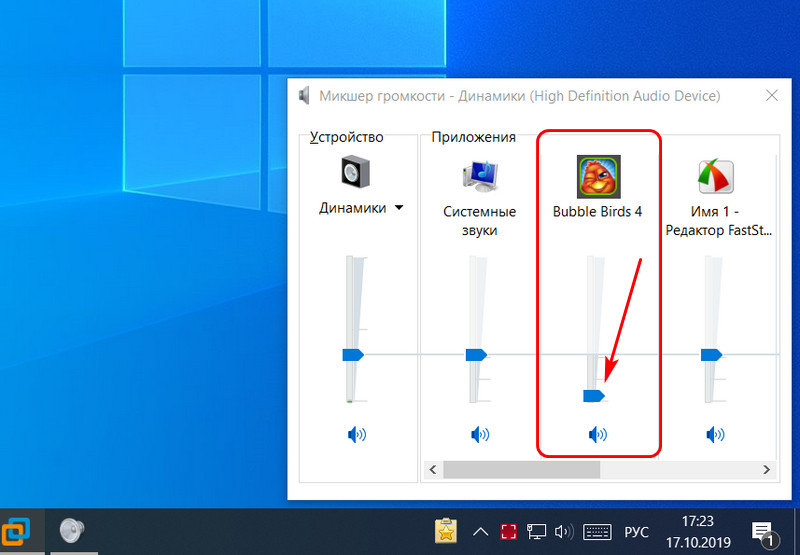Click the Bubble Birds 4 slider handle
This screenshot has width=800, height=555.
594,395
